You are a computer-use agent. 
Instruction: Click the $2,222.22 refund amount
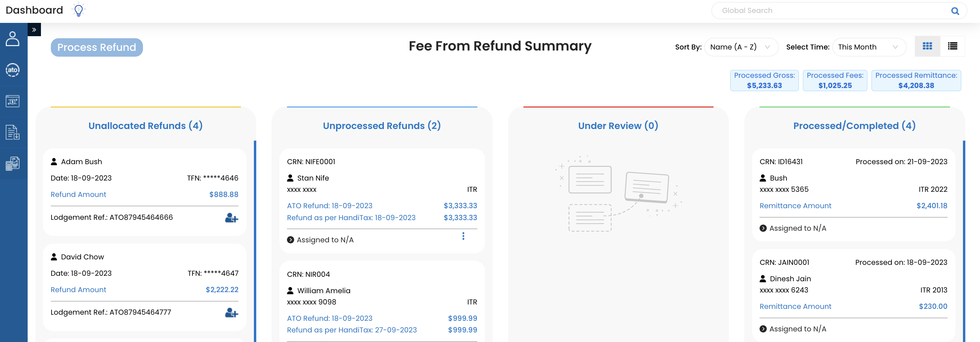point(222,290)
